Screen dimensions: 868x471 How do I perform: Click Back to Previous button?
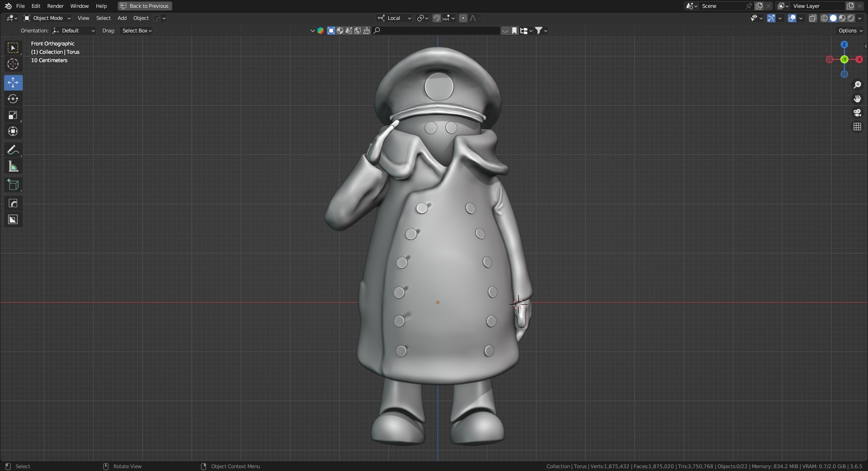pos(145,6)
